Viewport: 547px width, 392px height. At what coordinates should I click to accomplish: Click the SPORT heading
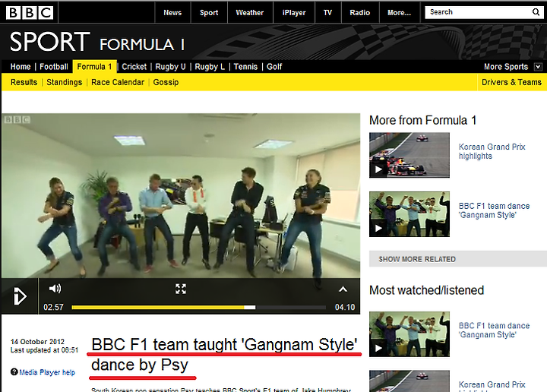[x=50, y=42]
